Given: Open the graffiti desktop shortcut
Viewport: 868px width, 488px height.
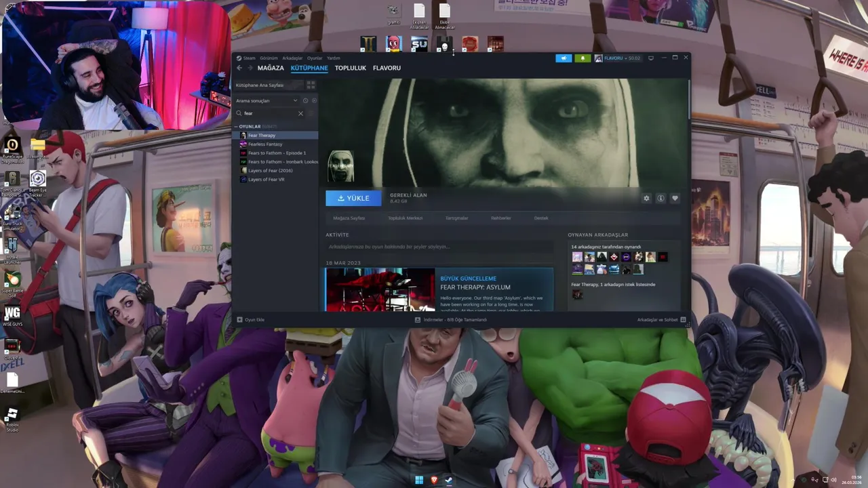Looking at the screenshot, I should [x=393, y=14].
